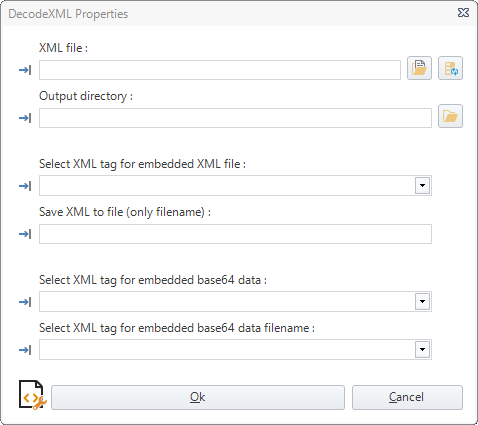Expand the base64 data filename tag dropdown
Image resolution: width=478 pixels, height=425 pixels.
422,349
